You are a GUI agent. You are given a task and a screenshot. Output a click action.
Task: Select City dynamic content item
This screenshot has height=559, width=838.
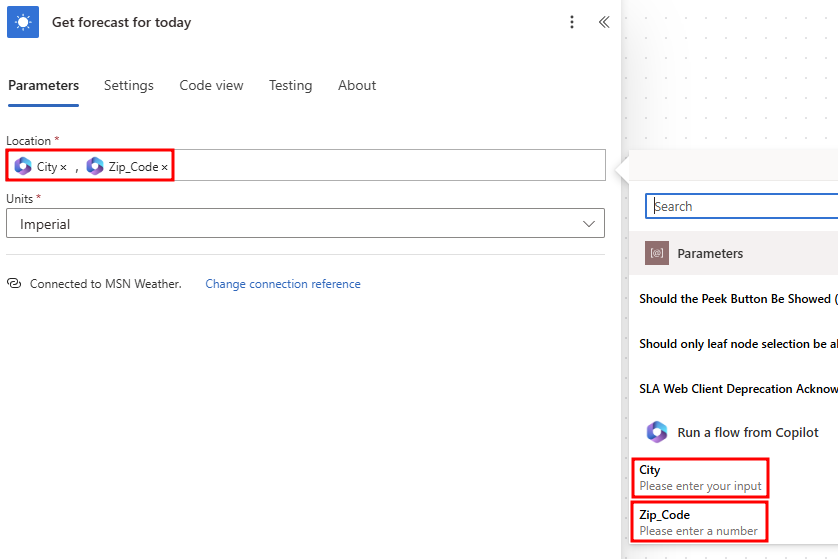[x=700, y=477]
